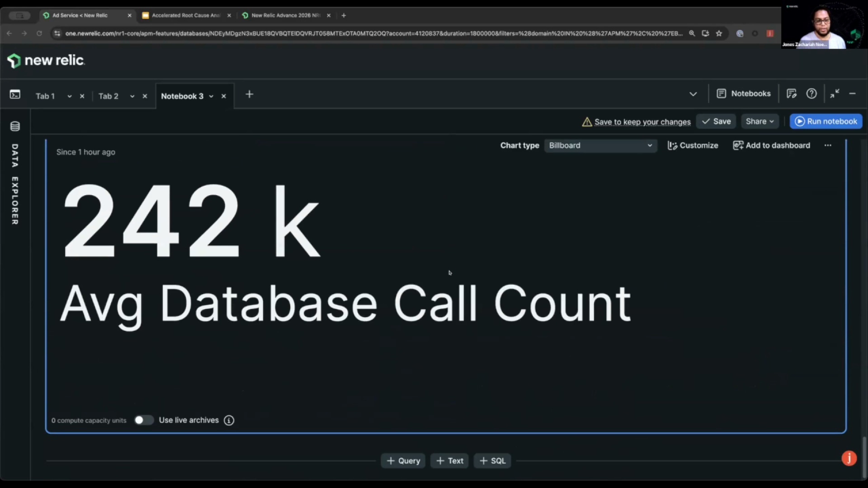Open the Notebook 3 tab chevron menu
The image size is (868, 488).
211,96
